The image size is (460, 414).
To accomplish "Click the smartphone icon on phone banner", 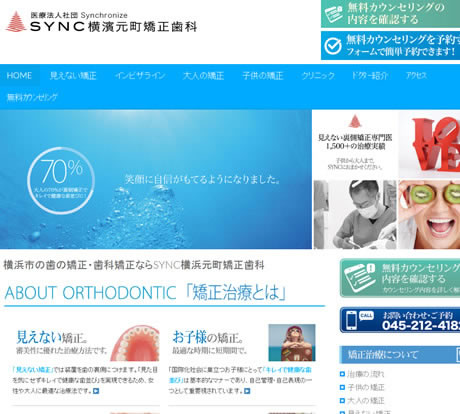I will [x=351, y=320].
